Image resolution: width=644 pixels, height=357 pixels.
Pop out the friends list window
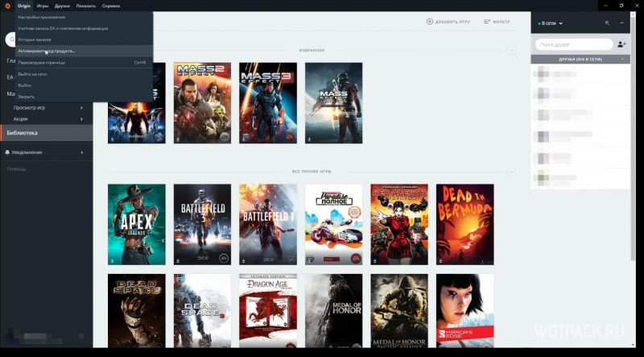[608, 23]
